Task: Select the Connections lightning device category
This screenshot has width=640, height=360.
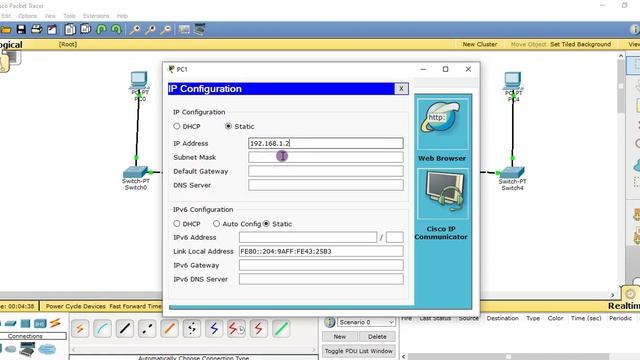Action: point(55,323)
